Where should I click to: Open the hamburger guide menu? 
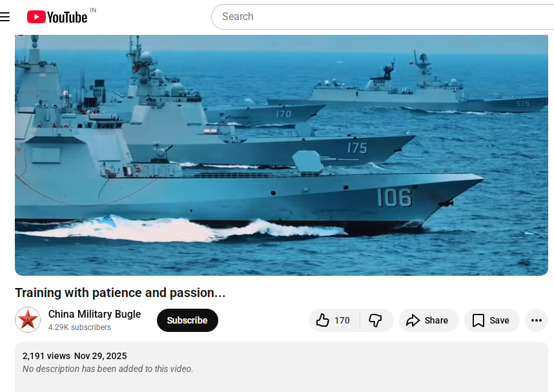pos(5,17)
